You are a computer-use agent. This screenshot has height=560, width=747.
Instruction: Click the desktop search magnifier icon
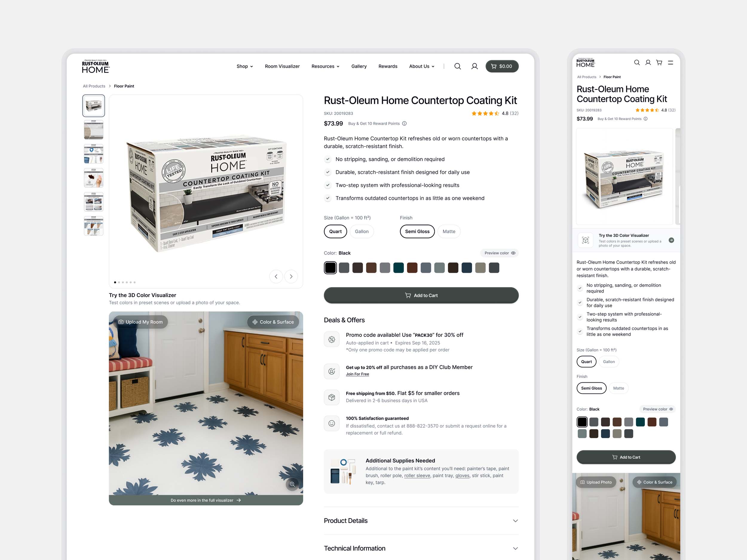[x=457, y=66]
